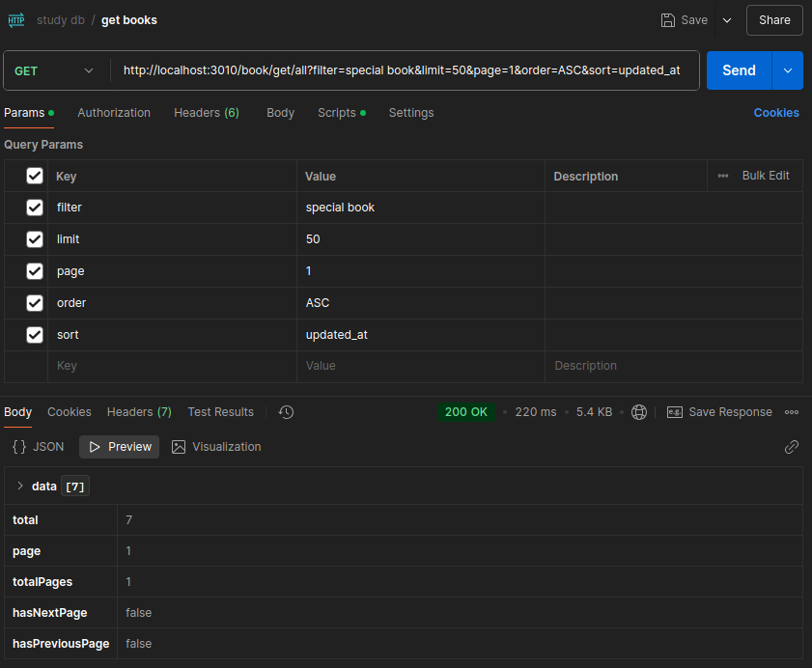Image resolution: width=812 pixels, height=668 pixels.
Task: Expand the data [7] array
Action: pyautogui.click(x=20, y=486)
